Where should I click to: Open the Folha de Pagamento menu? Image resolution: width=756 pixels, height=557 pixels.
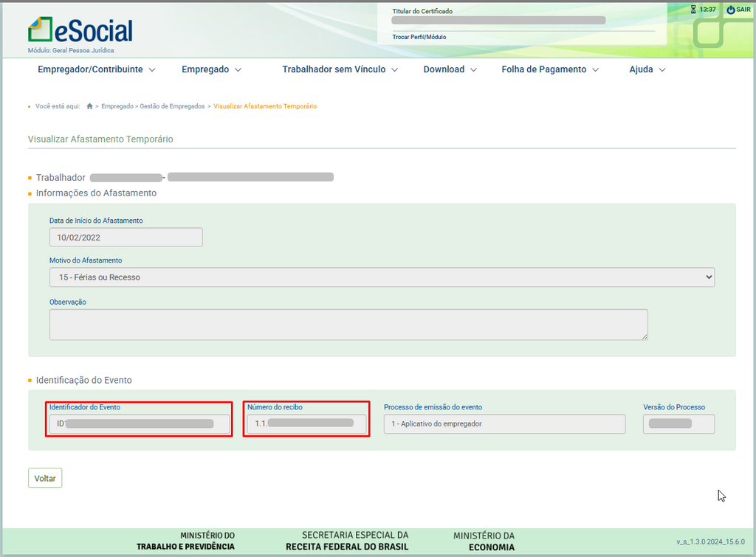(x=549, y=69)
